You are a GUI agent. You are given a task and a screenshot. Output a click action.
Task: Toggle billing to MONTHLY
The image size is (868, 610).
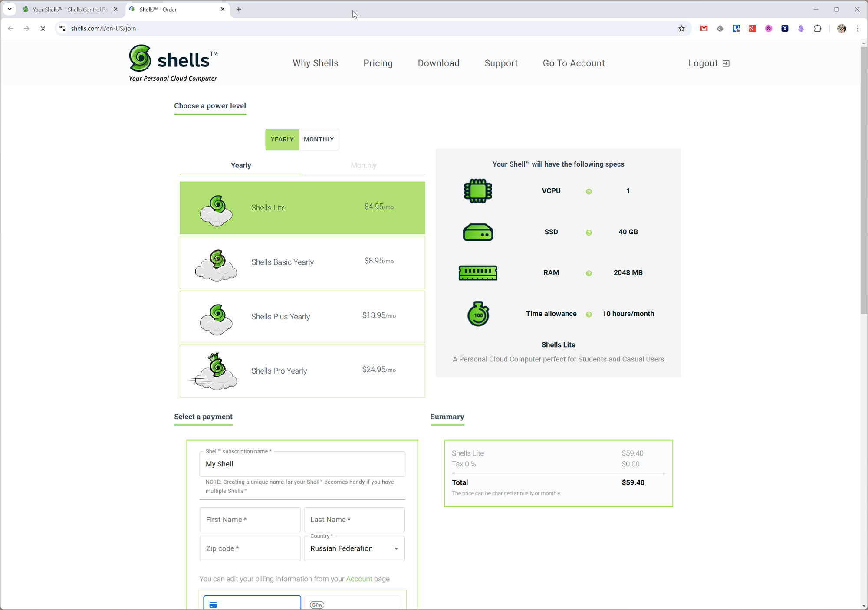pos(319,139)
